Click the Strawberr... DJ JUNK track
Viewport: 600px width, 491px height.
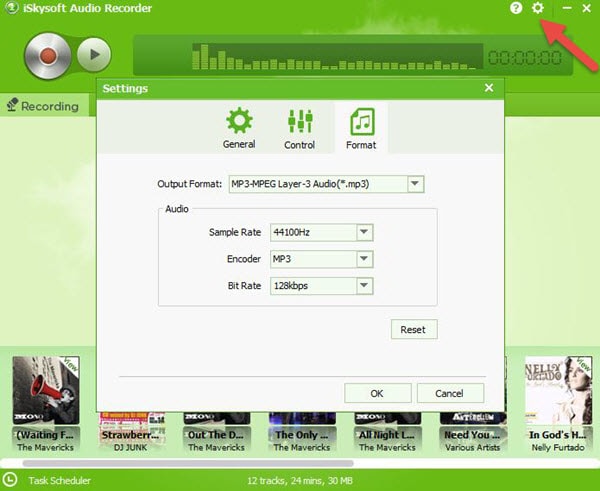click(x=131, y=432)
